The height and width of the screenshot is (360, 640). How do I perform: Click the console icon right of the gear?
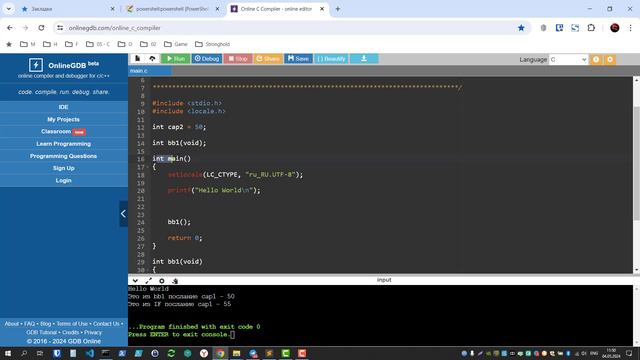click(175, 281)
